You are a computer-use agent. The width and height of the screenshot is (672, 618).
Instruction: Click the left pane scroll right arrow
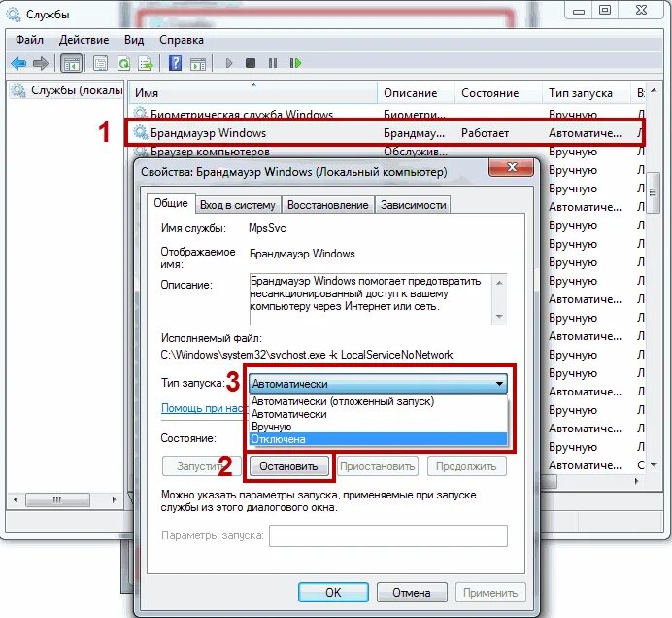point(114,499)
